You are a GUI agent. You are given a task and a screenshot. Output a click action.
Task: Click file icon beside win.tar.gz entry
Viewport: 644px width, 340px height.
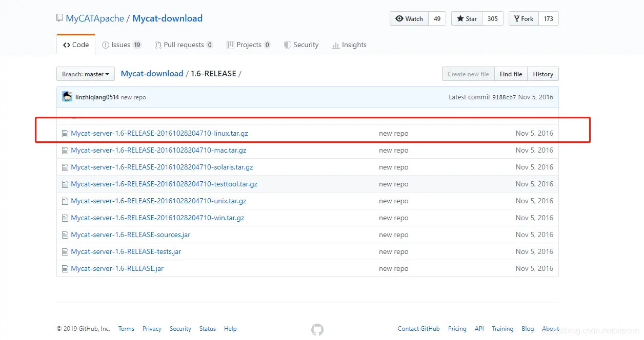pyautogui.click(x=65, y=218)
